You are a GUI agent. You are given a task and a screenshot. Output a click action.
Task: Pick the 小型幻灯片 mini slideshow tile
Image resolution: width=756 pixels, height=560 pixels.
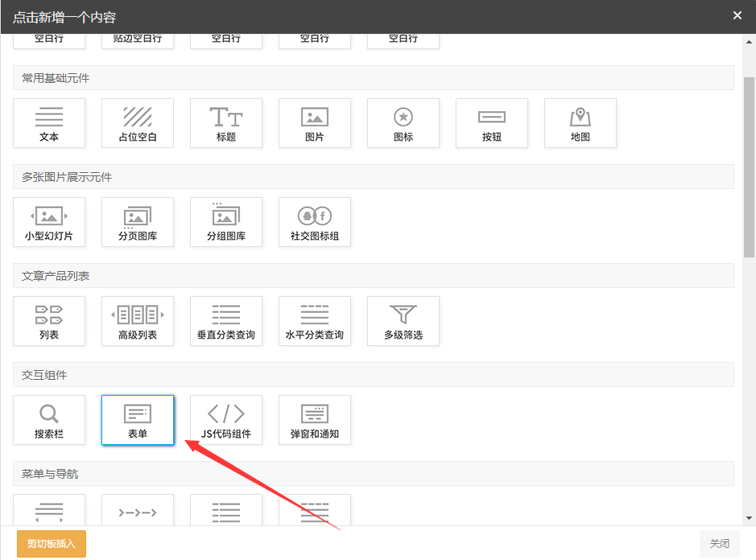click(x=49, y=222)
